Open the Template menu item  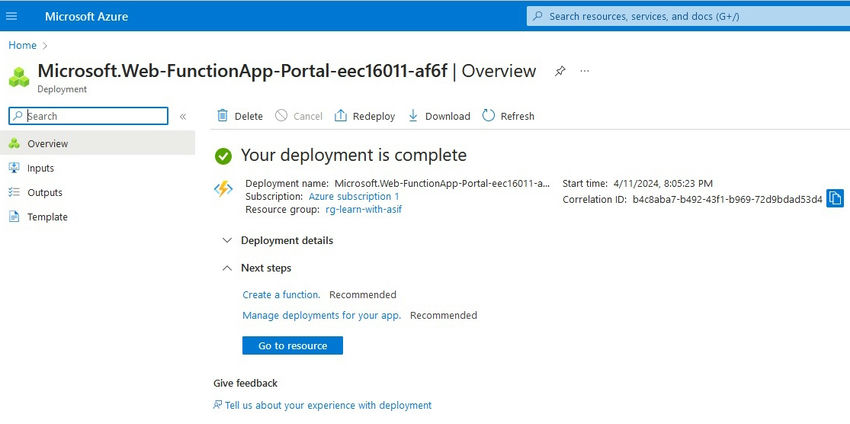pyautogui.click(x=47, y=217)
